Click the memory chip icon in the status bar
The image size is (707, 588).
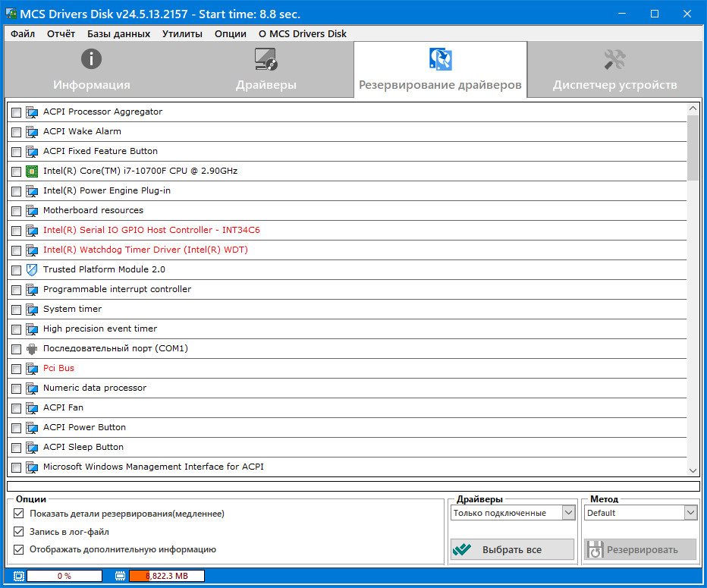click(x=120, y=576)
